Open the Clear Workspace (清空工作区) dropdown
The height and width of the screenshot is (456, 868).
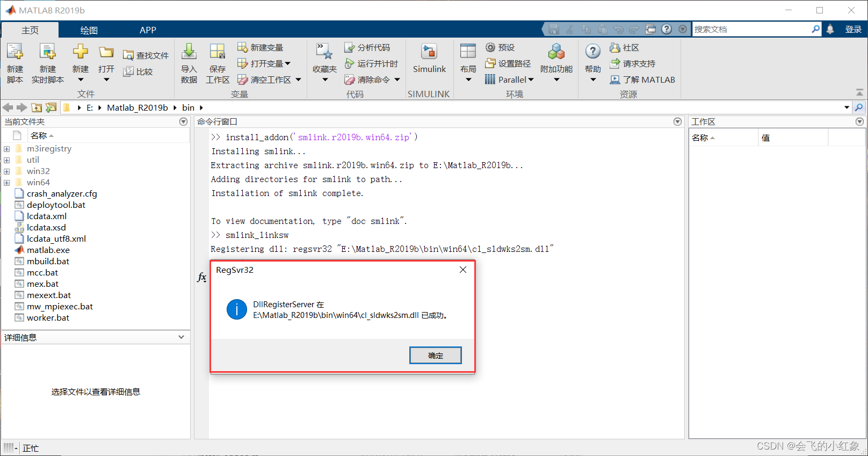[x=298, y=79]
